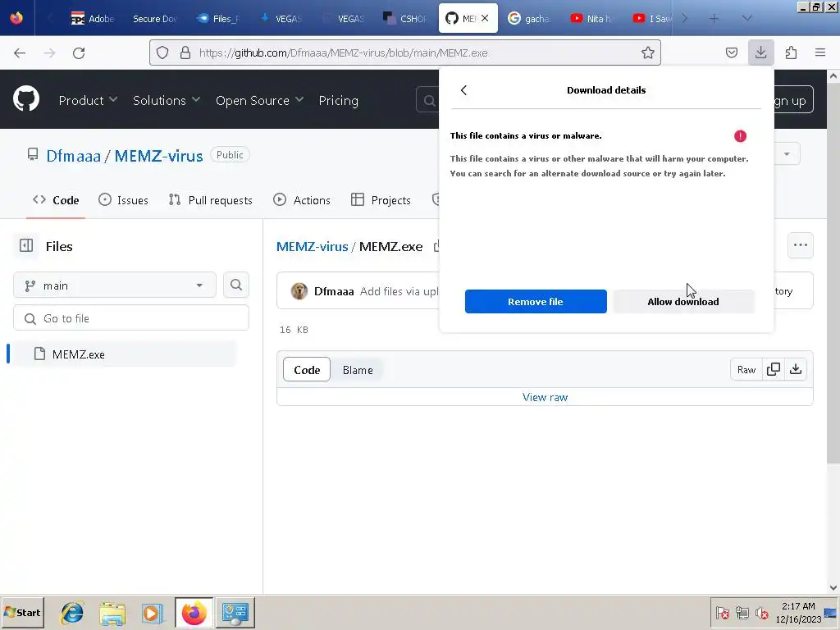Viewport: 840px width, 630px height.
Task: Open the three-dots more file actions
Action: pos(801,245)
